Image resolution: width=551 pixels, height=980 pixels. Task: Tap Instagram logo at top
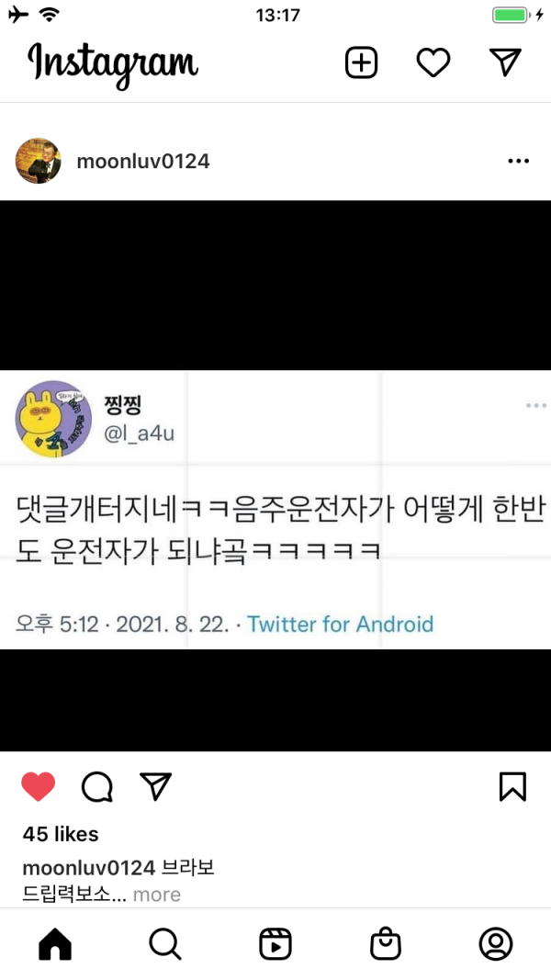(112, 64)
